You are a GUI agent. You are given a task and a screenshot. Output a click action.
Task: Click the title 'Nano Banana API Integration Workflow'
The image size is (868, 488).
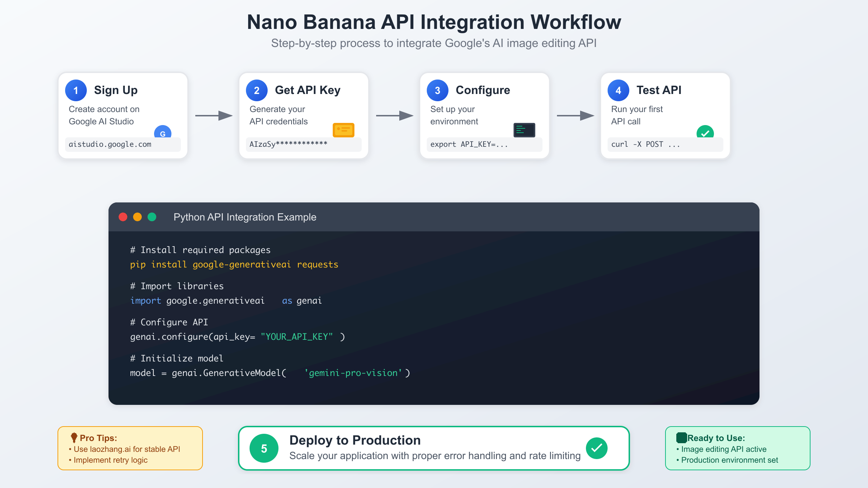coord(434,22)
